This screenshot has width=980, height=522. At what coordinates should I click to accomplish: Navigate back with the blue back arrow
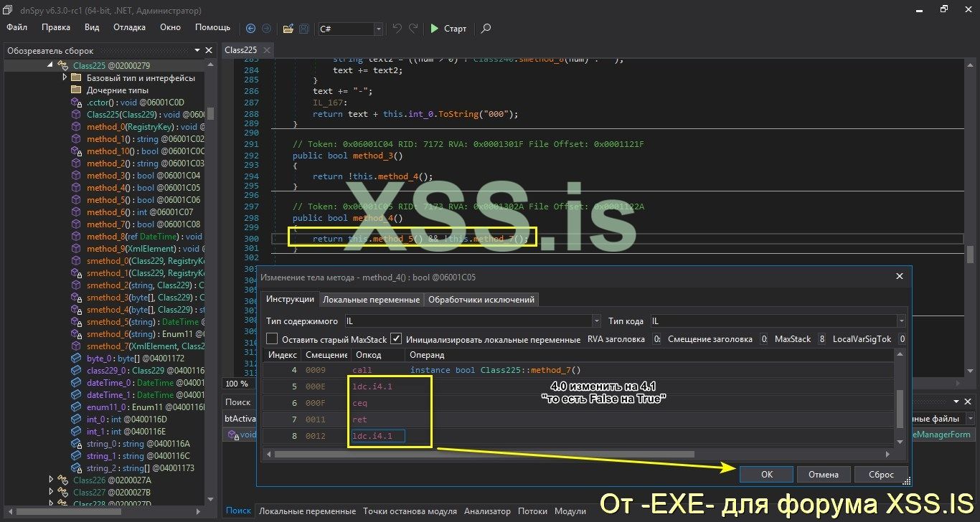tap(250, 29)
